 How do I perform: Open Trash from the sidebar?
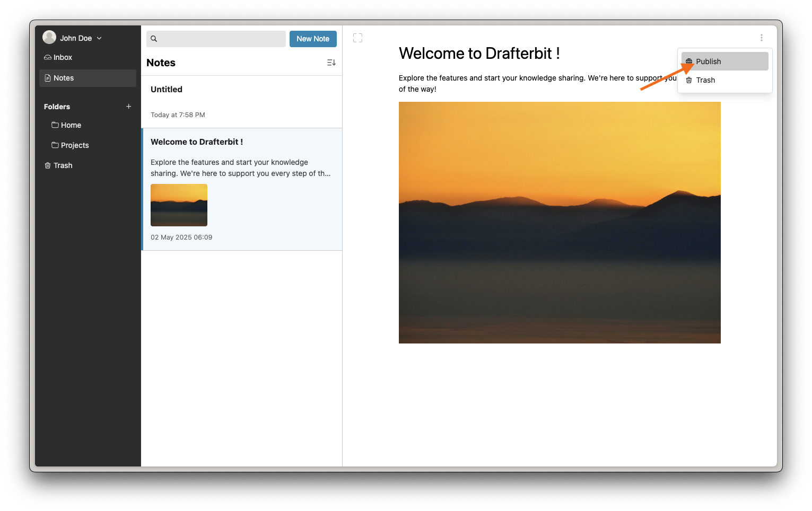(x=63, y=165)
